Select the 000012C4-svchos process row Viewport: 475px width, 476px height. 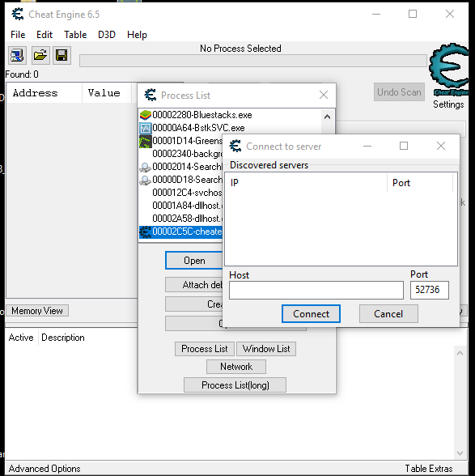180,193
